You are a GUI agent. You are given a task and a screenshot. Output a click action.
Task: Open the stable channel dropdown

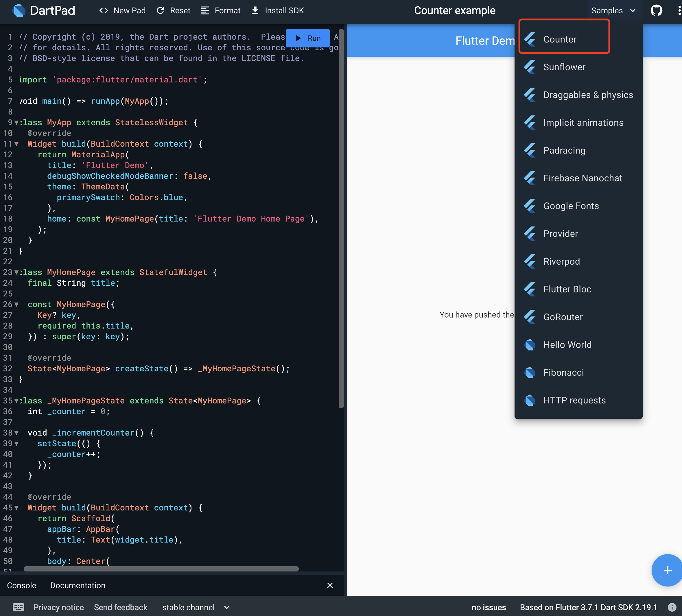click(x=196, y=607)
